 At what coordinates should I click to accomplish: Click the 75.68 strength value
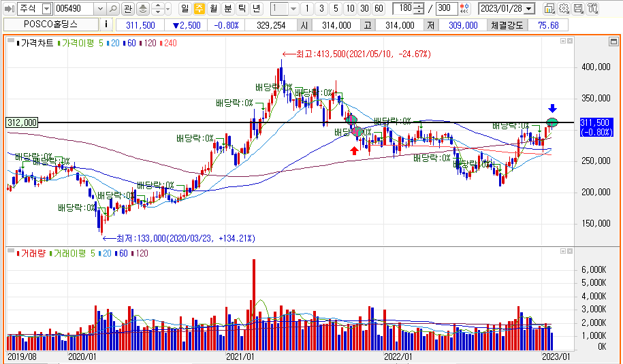coord(548,25)
